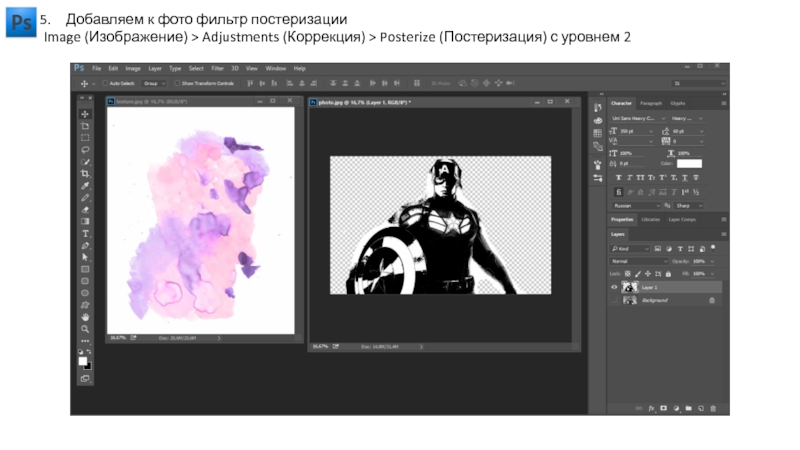
Task: Select the Eraser tool
Action: tap(85, 210)
